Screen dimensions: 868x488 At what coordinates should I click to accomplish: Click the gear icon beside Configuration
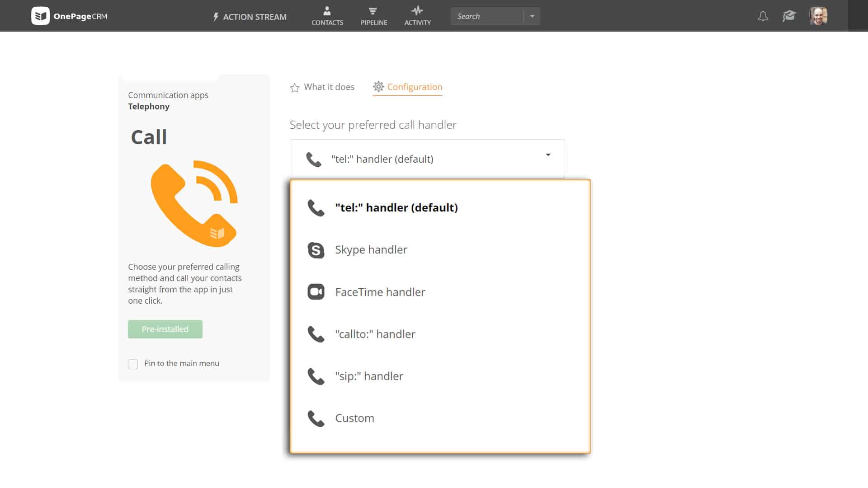(378, 86)
